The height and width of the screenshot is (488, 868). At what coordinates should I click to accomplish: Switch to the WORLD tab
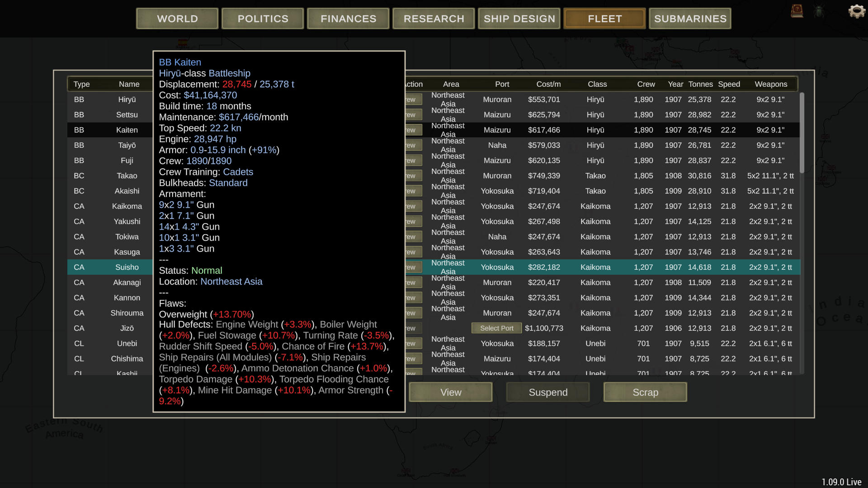[x=177, y=19]
